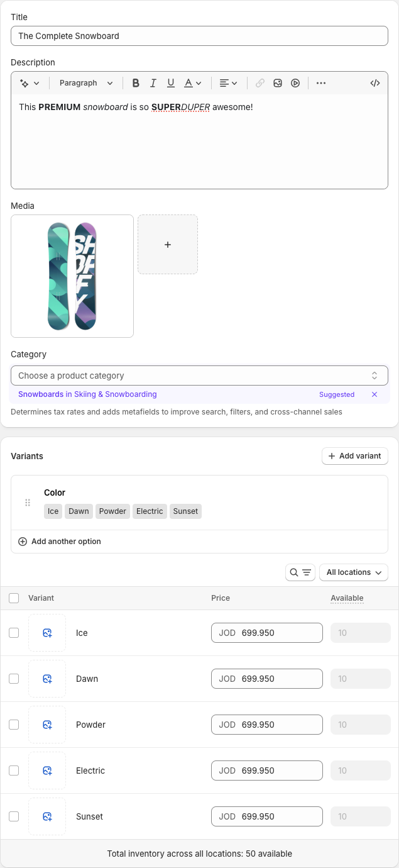Image resolution: width=399 pixels, height=868 pixels.
Task: Click the Add variant button
Action: (x=355, y=456)
